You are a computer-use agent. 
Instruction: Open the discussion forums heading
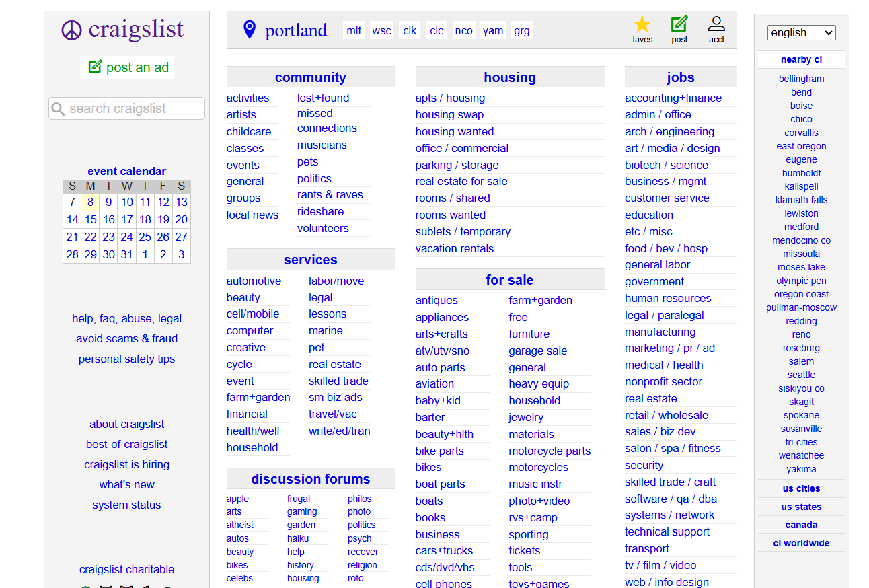(x=311, y=479)
